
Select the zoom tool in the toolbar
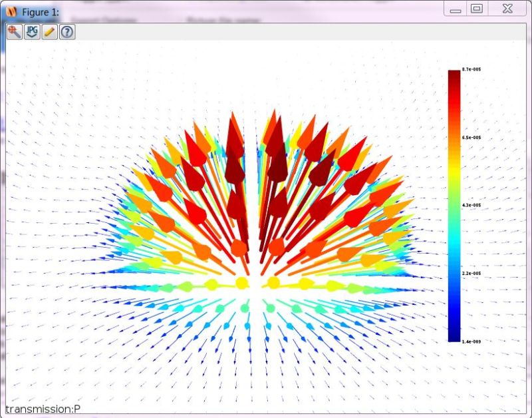click(x=13, y=31)
